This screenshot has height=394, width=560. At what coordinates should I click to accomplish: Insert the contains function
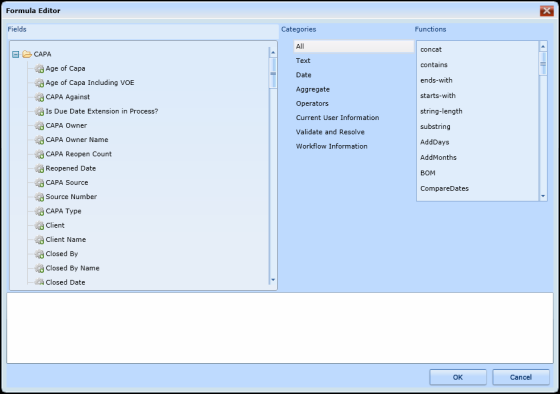434,65
